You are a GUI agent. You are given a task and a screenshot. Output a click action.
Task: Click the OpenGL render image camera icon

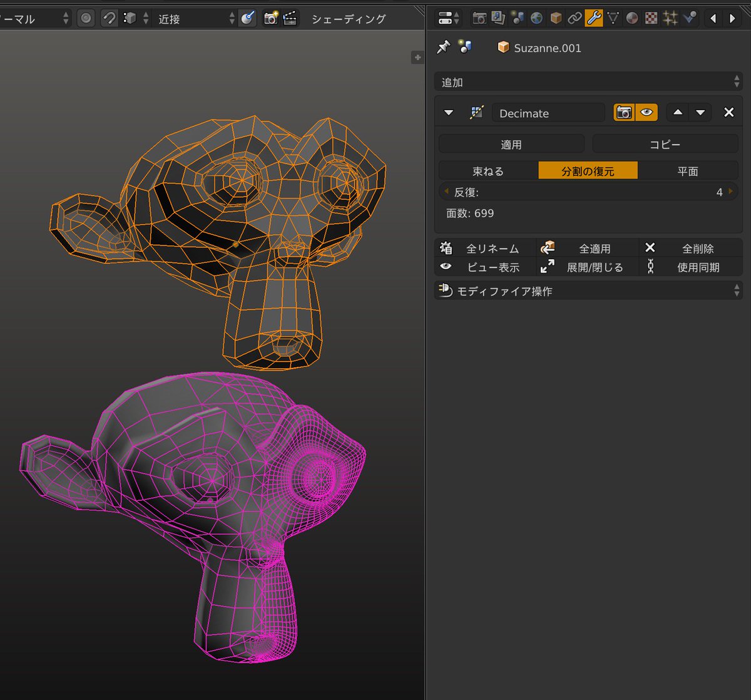click(270, 18)
